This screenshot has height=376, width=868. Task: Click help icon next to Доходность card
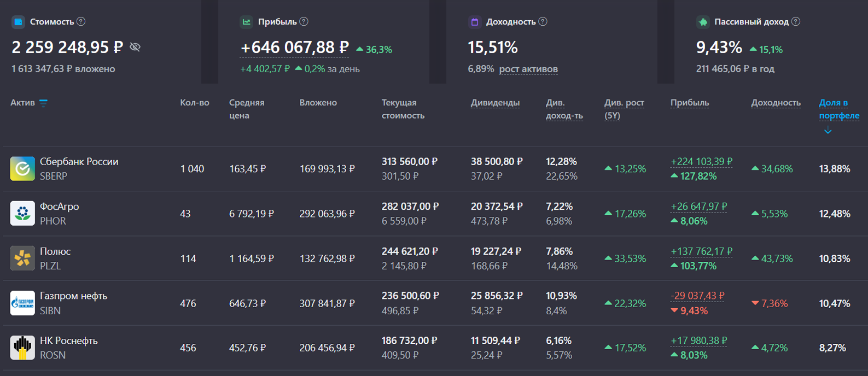pos(543,22)
